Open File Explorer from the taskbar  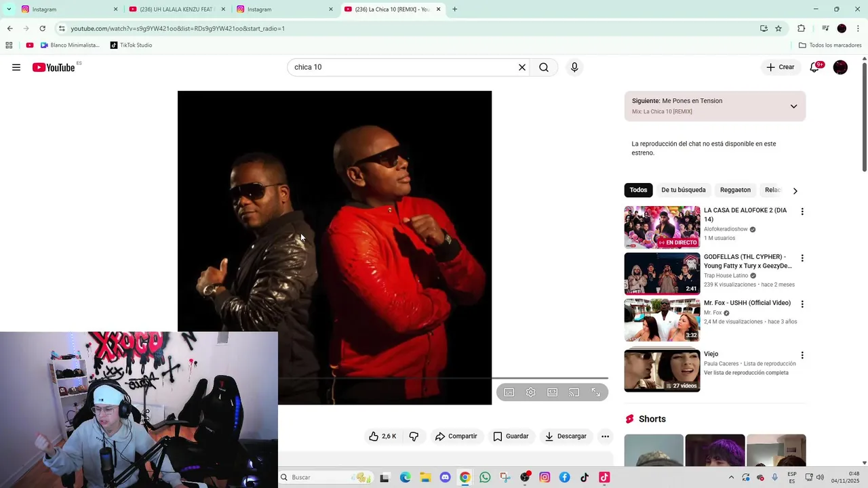[425, 477]
